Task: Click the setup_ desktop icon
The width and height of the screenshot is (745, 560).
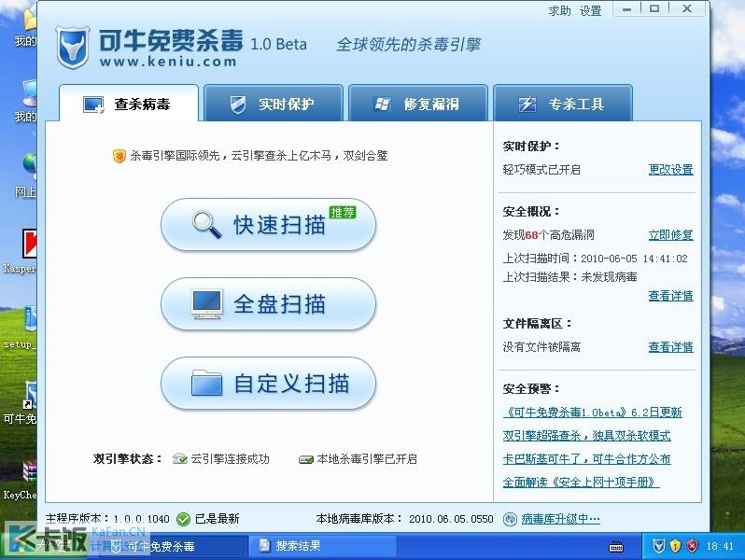Action: (x=31, y=319)
